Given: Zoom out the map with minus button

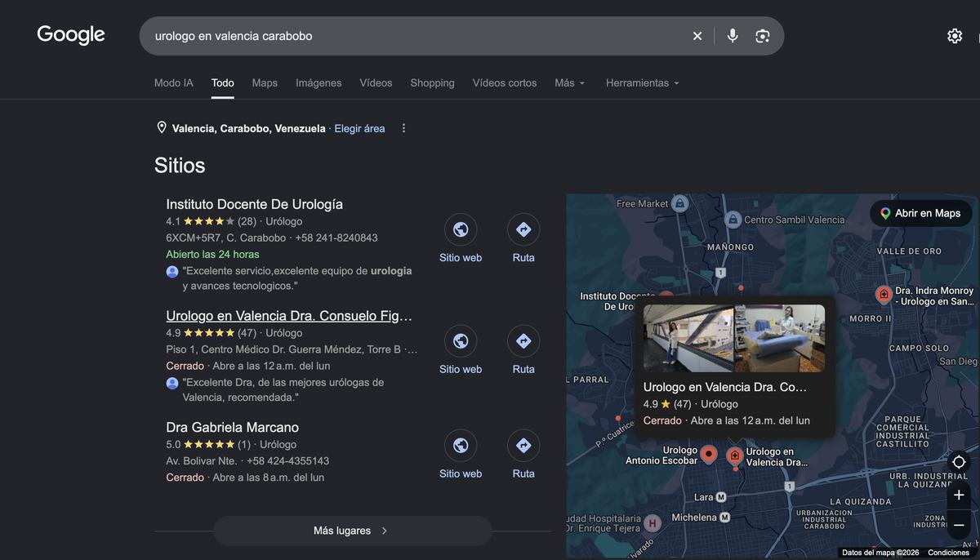Looking at the screenshot, I should 959,525.
